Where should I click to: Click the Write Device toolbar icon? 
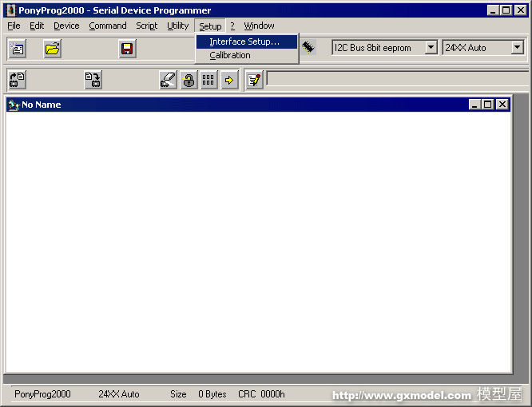(93, 80)
